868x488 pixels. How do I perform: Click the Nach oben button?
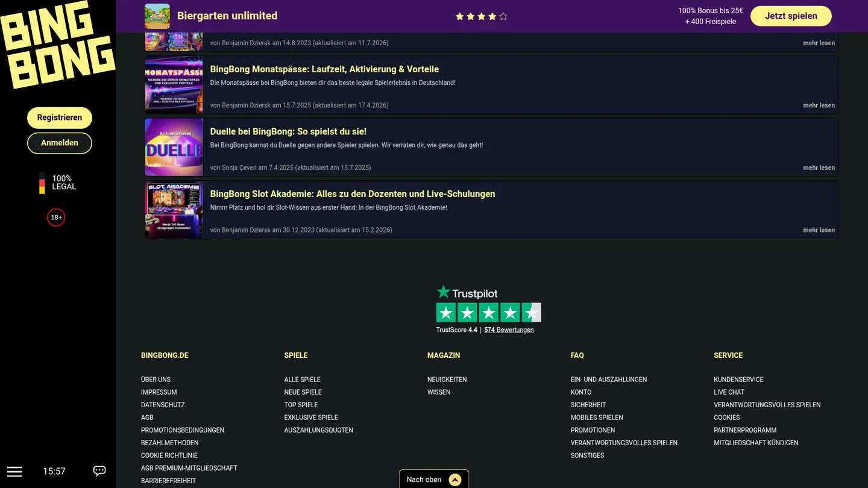click(434, 479)
